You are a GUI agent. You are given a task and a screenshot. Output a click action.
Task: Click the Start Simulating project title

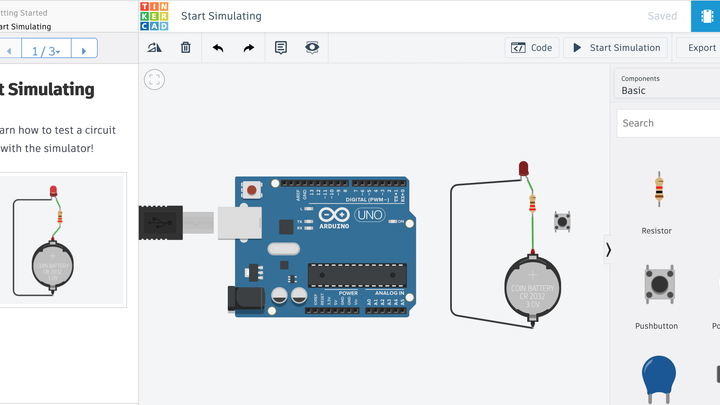click(221, 16)
